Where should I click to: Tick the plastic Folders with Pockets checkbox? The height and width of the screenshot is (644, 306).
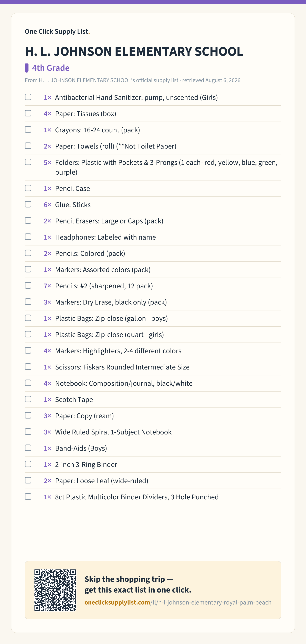click(x=28, y=162)
